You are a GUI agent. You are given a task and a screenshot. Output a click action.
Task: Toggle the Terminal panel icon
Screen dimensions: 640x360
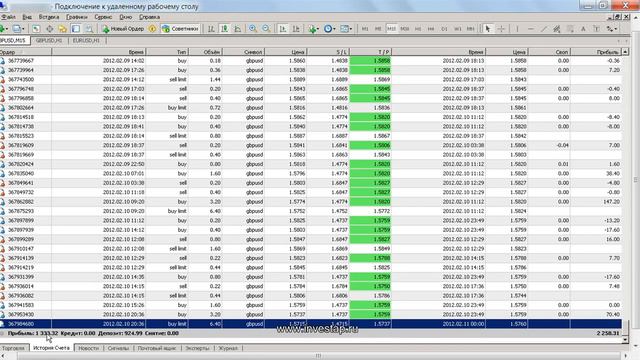pyautogui.click(x=76, y=29)
